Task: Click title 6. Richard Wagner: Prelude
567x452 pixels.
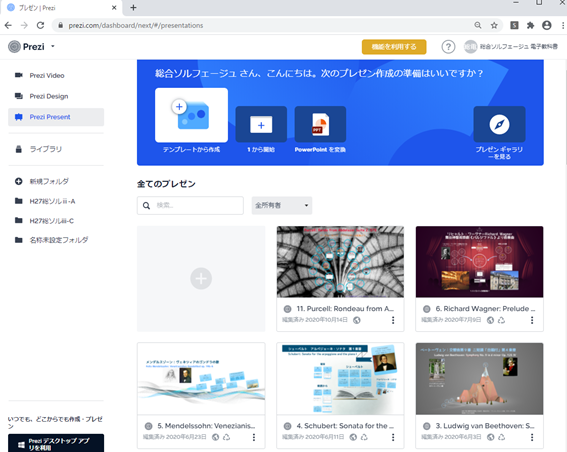Action: click(x=485, y=309)
